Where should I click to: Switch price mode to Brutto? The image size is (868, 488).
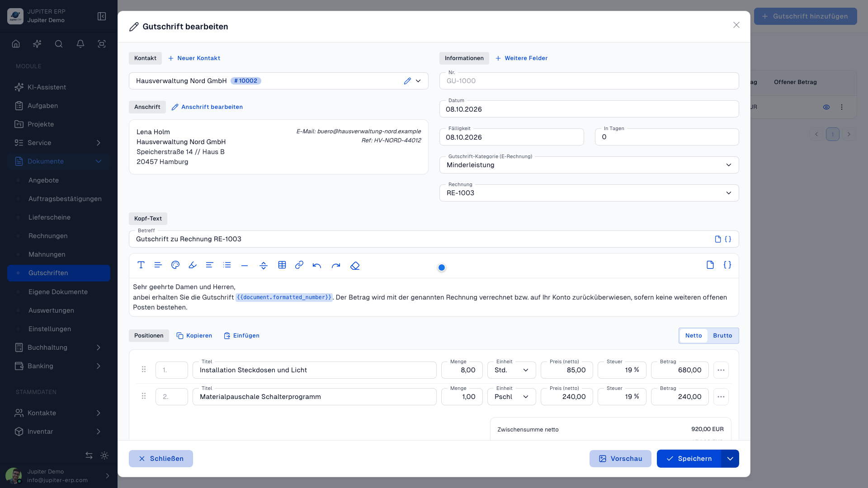tap(722, 336)
